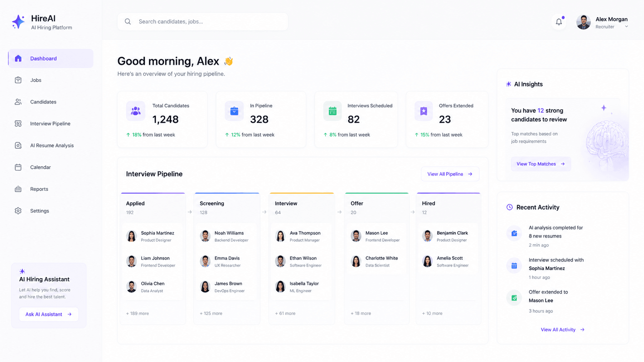Click the Screening column header
The image size is (644, 362).
(212, 204)
